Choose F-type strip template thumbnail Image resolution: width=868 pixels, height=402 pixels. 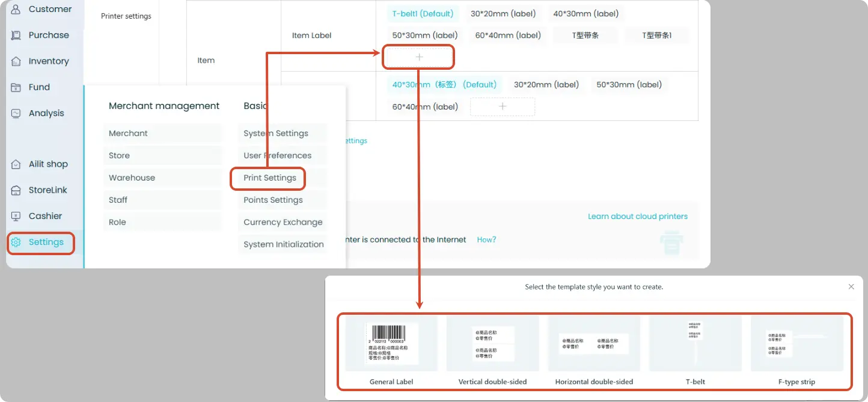(797, 344)
